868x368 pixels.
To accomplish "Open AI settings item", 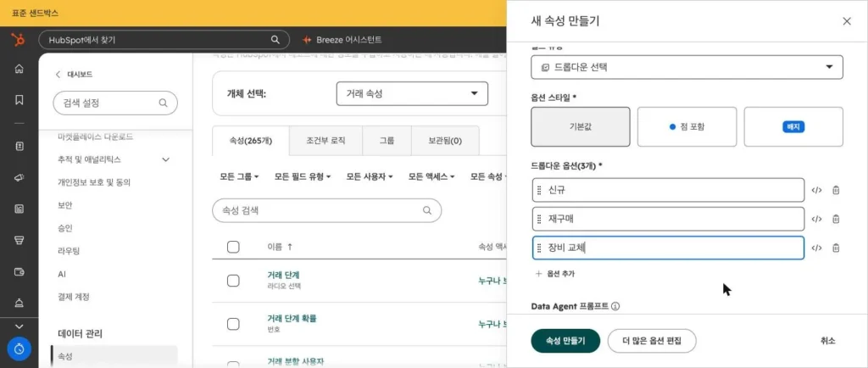I will [x=62, y=274].
